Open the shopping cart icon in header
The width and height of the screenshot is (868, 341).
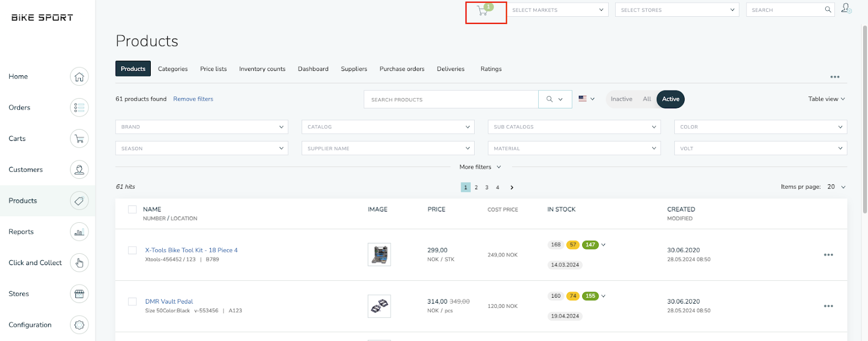coord(482,11)
